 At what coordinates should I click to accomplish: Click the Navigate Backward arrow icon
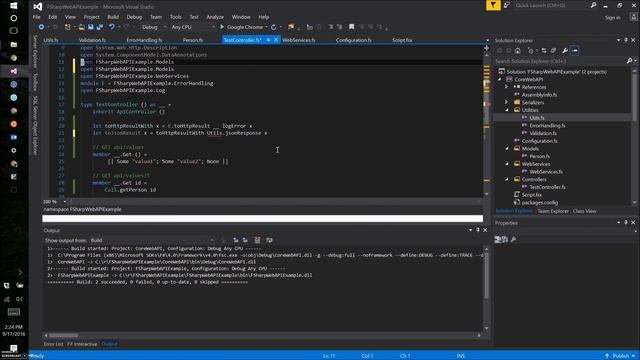click(41, 27)
